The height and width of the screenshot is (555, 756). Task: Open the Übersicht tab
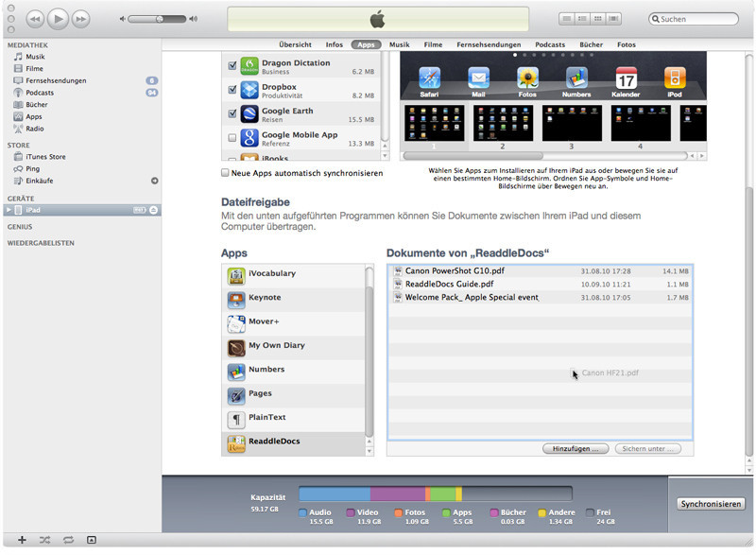pos(295,44)
